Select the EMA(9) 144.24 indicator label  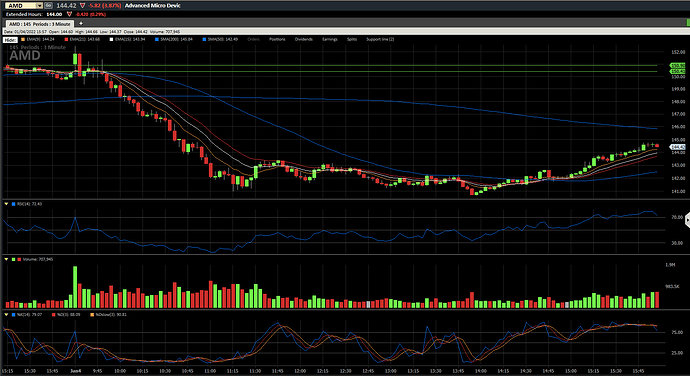point(40,40)
